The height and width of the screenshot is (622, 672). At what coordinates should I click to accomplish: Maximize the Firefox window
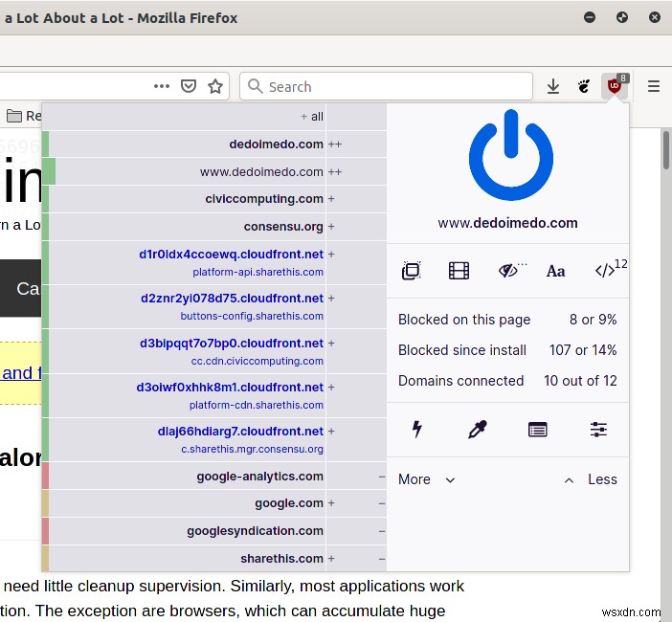622,17
